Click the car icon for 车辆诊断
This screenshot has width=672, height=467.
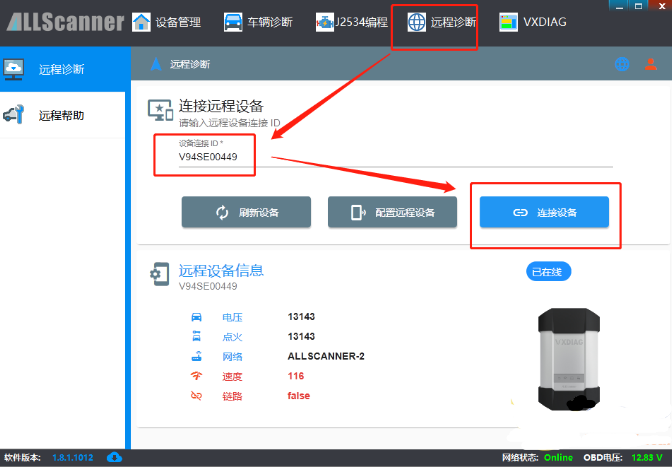click(x=233, y=22)
